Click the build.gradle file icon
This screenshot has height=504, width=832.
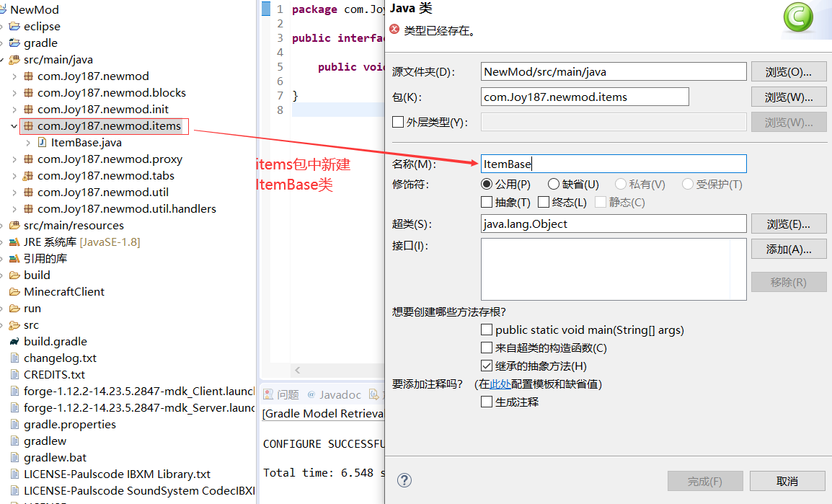click(14, 341)
